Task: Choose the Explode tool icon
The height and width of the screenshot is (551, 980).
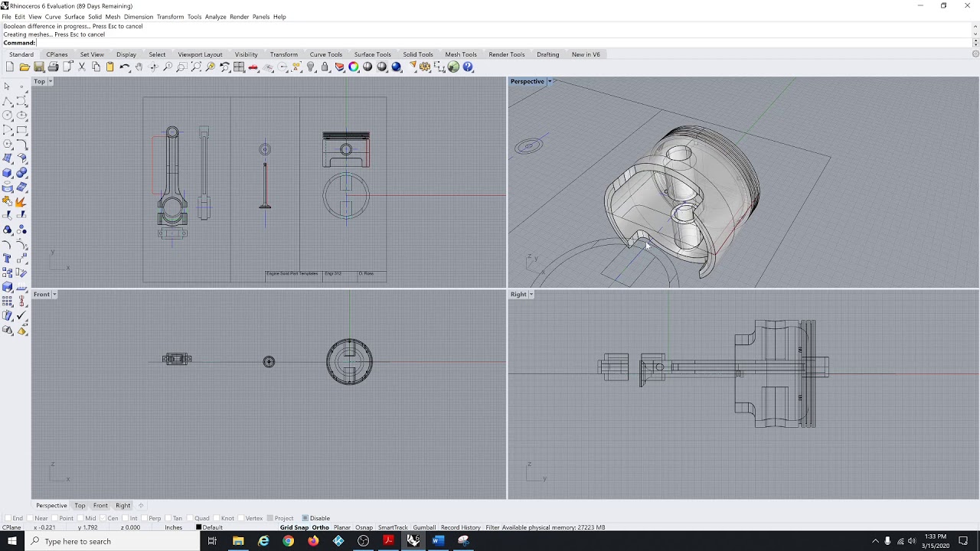Action: pos(21,201)
